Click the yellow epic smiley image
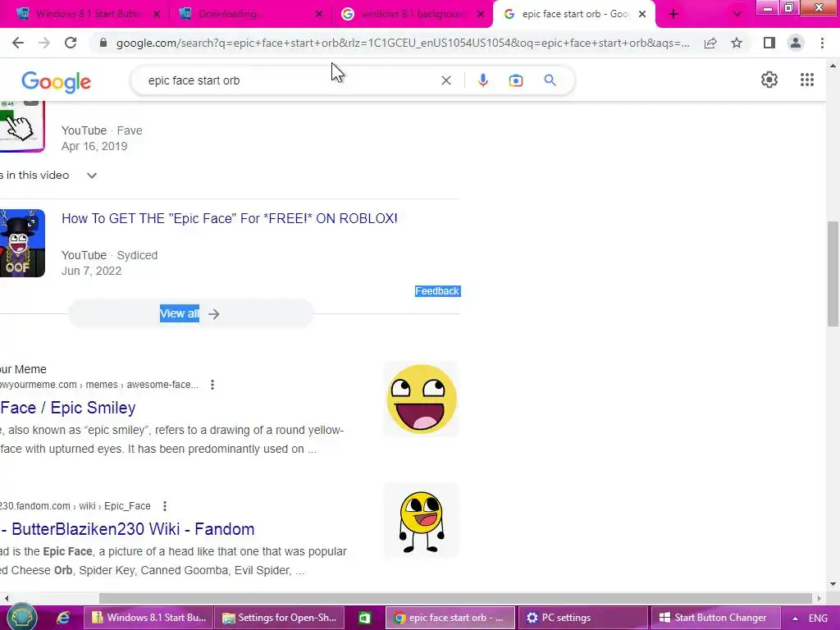Viewport: 840px width, 630px height. pos(421,399)
